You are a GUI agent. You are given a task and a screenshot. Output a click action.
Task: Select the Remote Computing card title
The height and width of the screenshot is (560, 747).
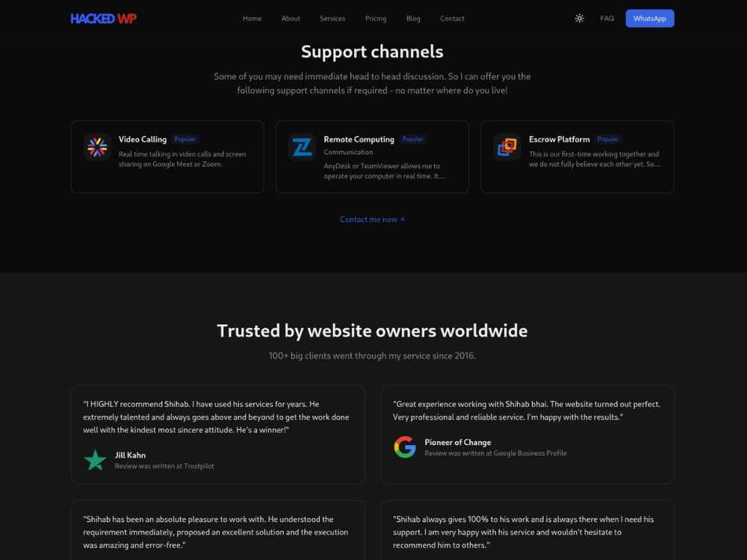359,139
